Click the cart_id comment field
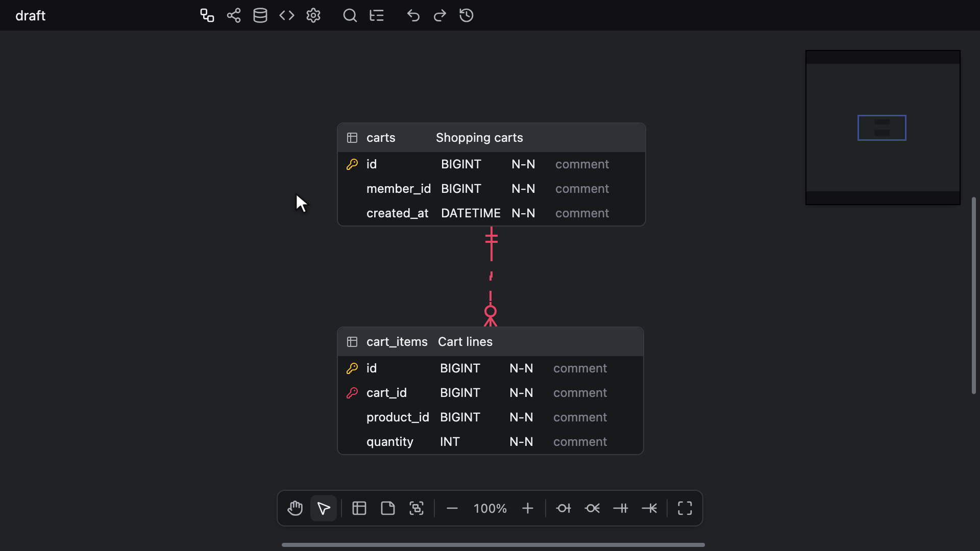980x551 pixels. point(580,393)
